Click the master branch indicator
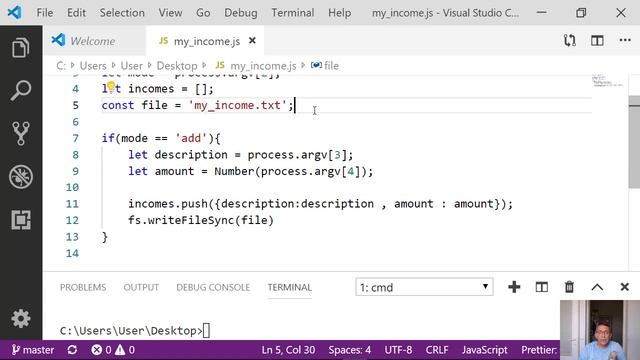This screenshot has width=640, height=360. (x=33, y=350)
